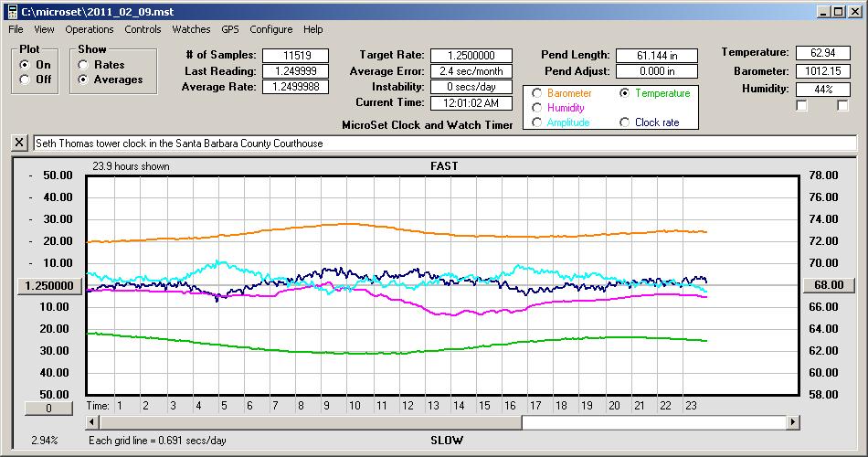Choose Show Averages option
Image resolution: width=868 pixels, height=457 pixels.
[83, 80]
